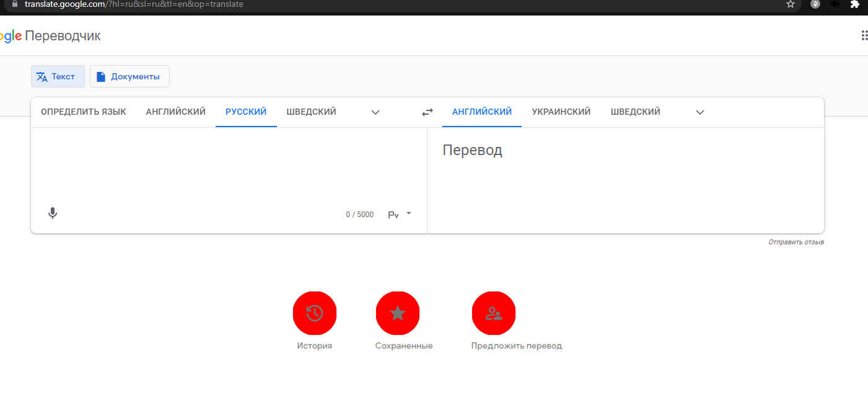Swap source and target languages

[x=427, y=112]
